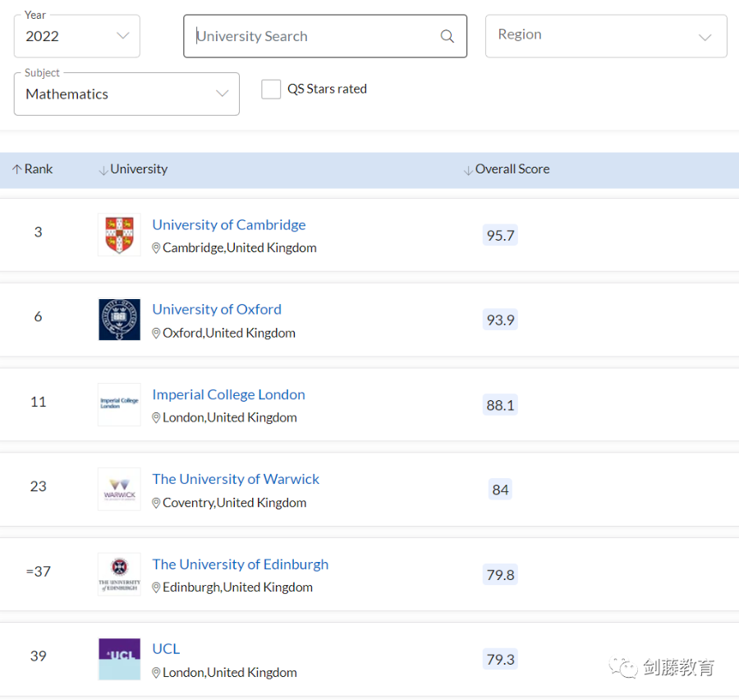Sort the table by Rank column
This screenshot has width=739, height=700.
(33, 169)
